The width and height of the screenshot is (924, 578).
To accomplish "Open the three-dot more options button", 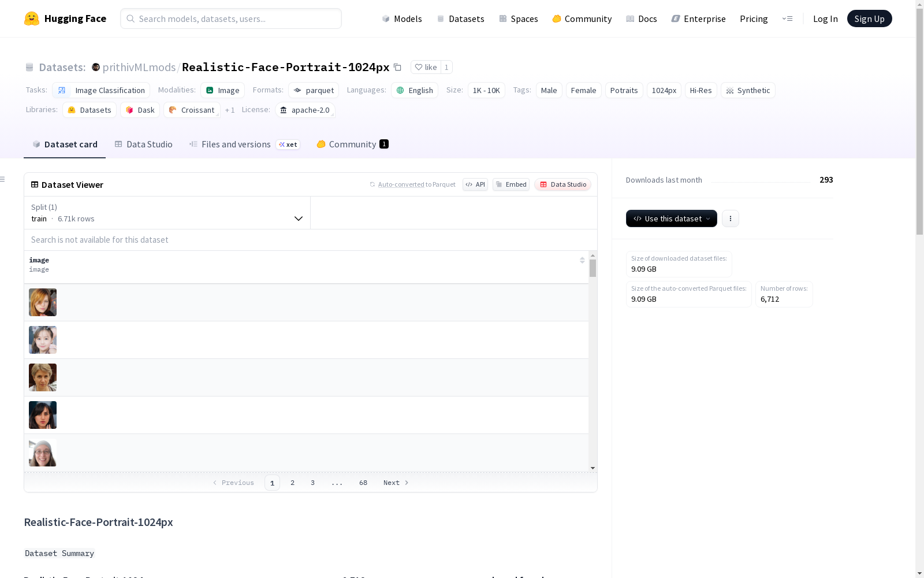I will click(x=731, y=218).
